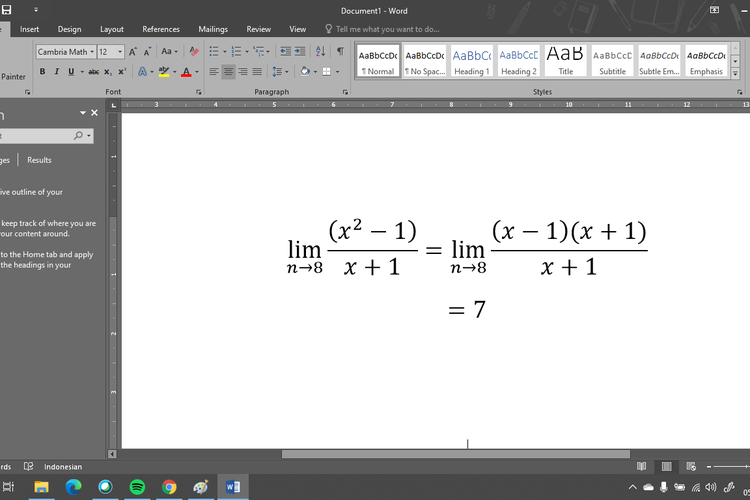This screenshot has width=750, height=500.
Task: Switch to the Mailings tab
Action: [213, 29]
